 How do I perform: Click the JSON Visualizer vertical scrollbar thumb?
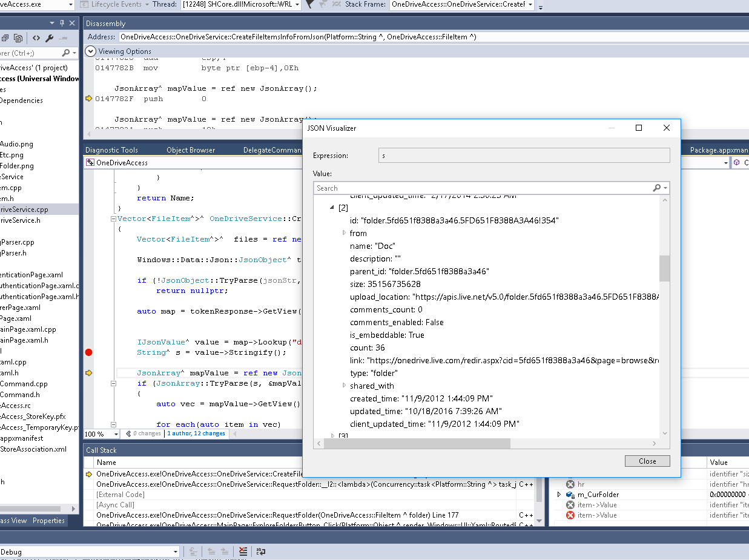tap(665, 268)
